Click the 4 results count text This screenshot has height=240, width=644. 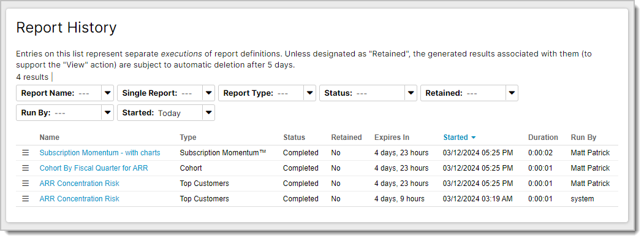pos(32,77)
